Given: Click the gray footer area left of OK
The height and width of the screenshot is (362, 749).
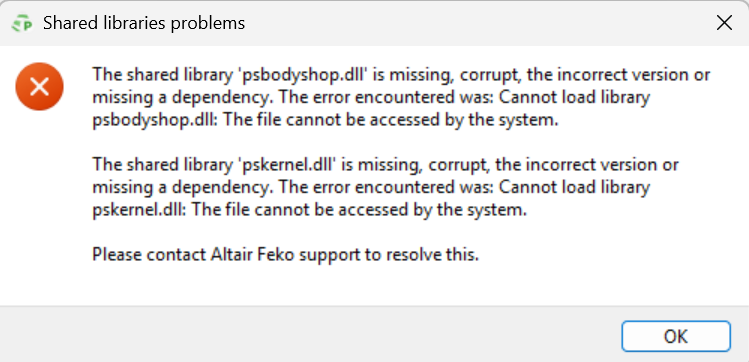Looking at the screenshot, I should pos(310,336).
